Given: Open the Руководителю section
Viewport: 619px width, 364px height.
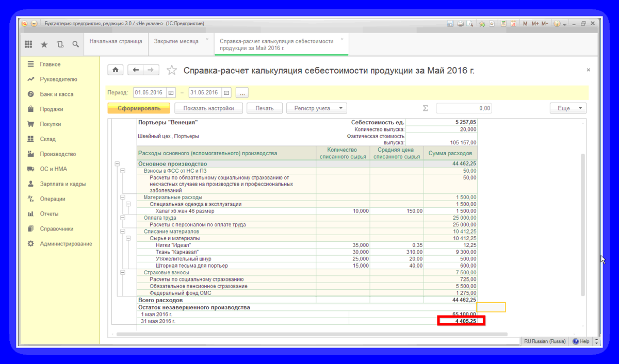Looking at the screenshot, I should point(59,79).
